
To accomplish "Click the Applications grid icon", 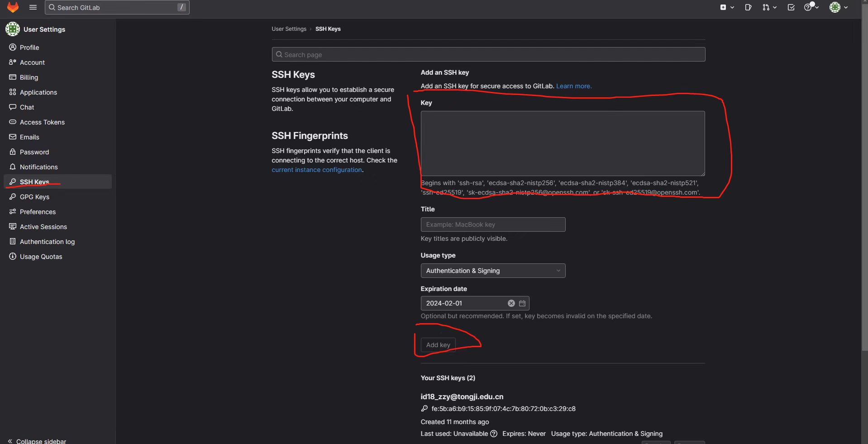I will pyautogui.click(x=13, y=92).
